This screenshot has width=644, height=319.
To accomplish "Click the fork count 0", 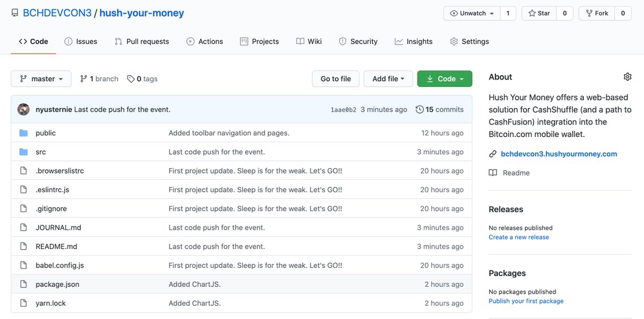I will point(623,13).
